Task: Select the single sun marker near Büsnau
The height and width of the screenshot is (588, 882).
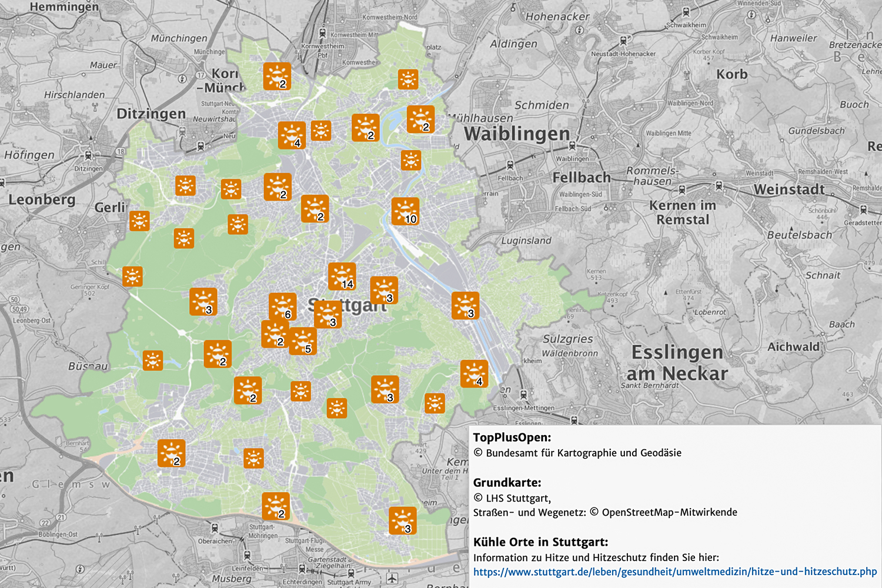Action: (153, 360)
